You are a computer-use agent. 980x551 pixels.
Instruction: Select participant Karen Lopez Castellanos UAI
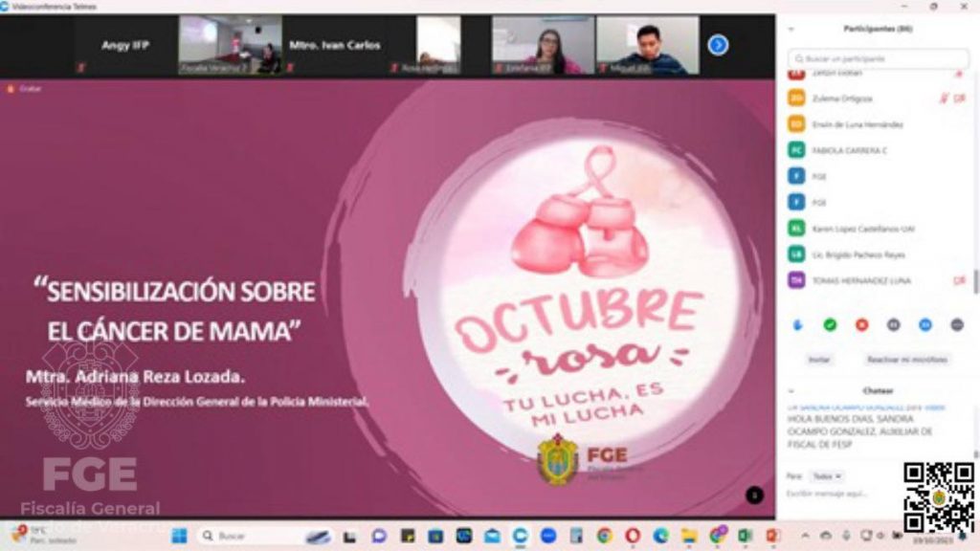coord(875,229)
